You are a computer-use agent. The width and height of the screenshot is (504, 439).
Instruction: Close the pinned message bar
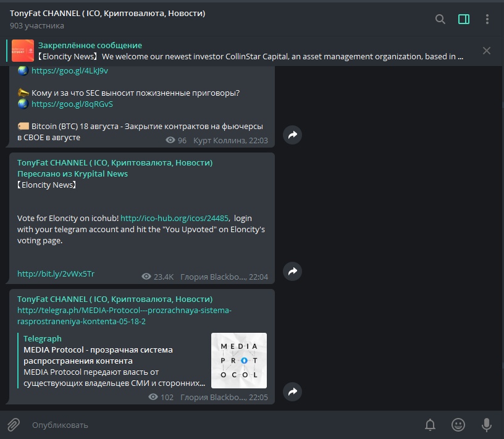tap(486, 51)
